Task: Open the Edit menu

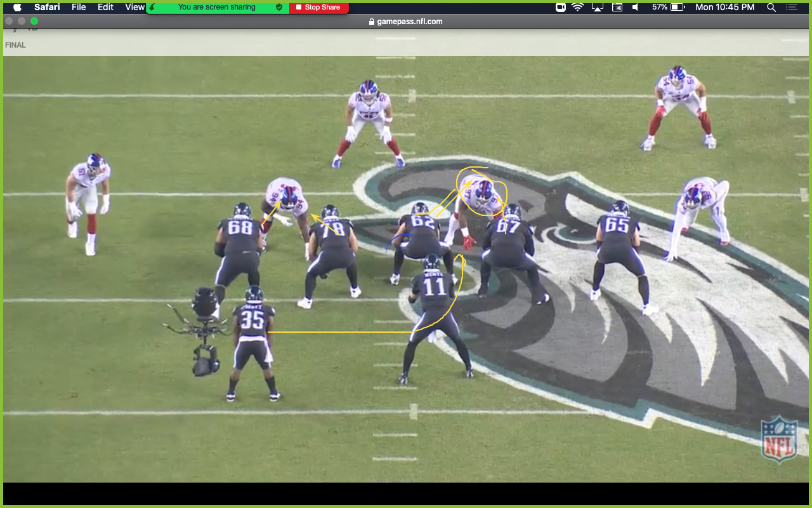Action: pos(105,8)
